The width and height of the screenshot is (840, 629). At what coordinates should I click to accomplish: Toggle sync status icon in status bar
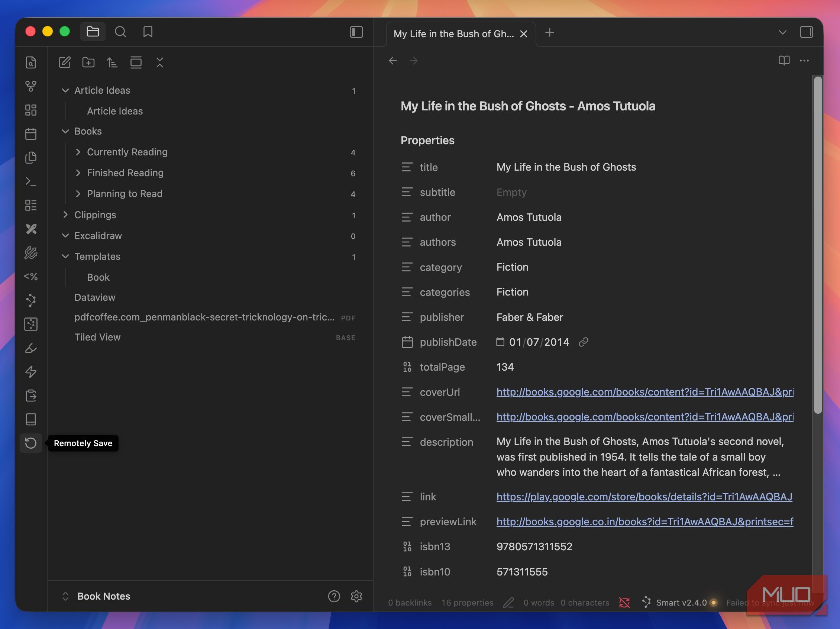point(624,602)
